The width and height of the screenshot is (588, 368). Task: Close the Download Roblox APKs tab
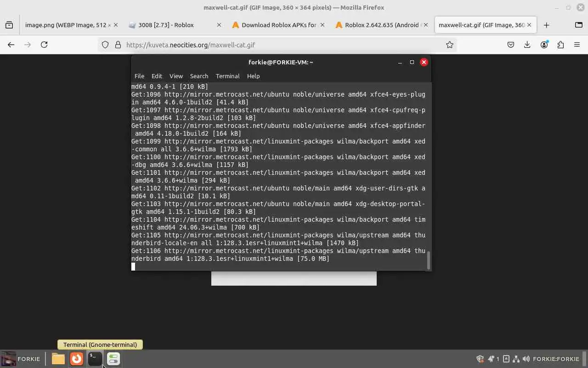click(x=322, y=25)
